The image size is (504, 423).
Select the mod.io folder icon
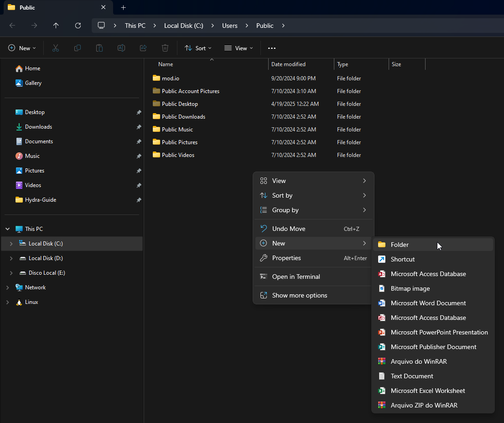click(156, 78)
